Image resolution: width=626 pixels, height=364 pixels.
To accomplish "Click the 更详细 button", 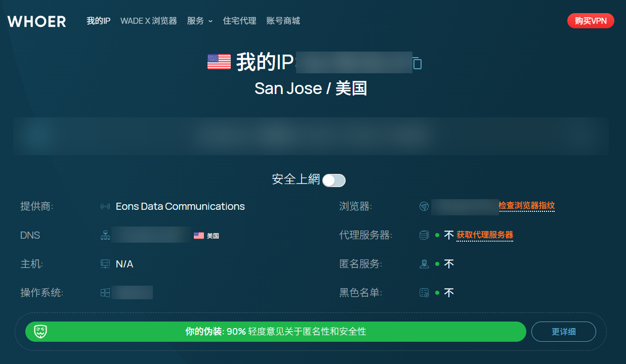I will click(564, 332).
